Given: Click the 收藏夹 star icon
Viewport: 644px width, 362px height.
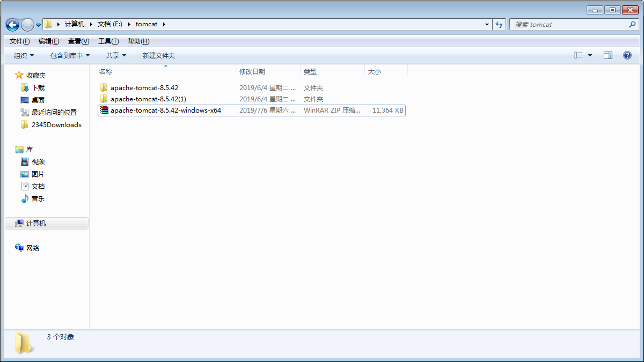Looking at the screenshot, I should click(x=19, y=75).
